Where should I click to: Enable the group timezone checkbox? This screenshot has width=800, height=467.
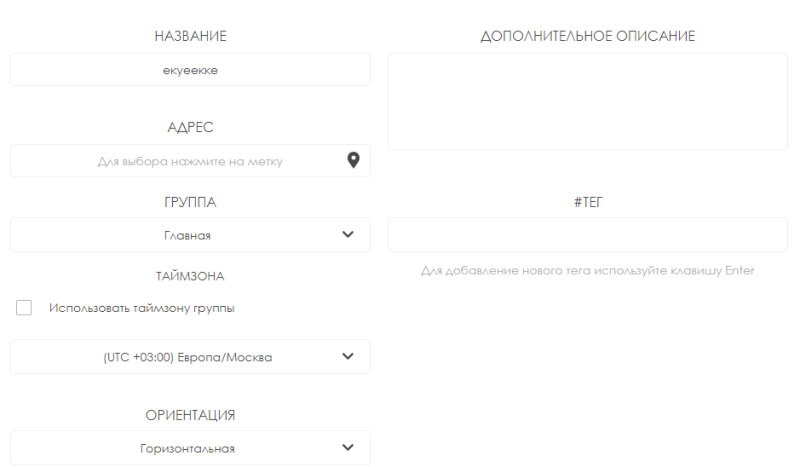[x=24, y=308]
